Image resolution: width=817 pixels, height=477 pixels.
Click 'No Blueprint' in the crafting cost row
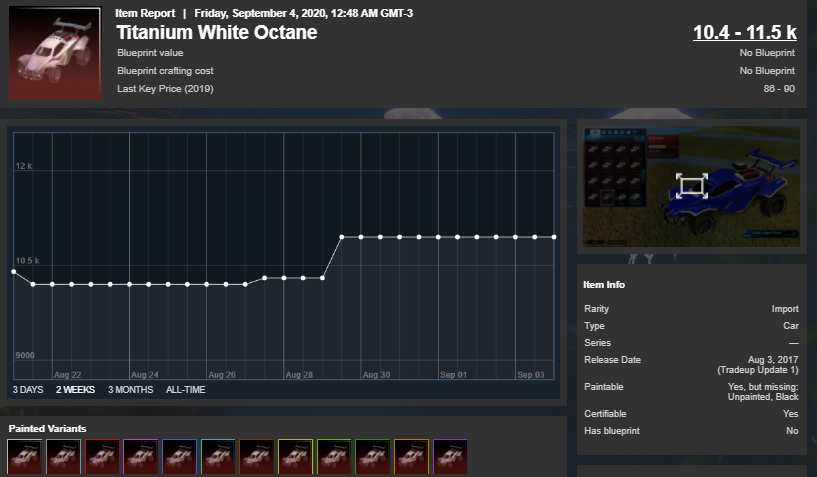[x=767, y=70]
